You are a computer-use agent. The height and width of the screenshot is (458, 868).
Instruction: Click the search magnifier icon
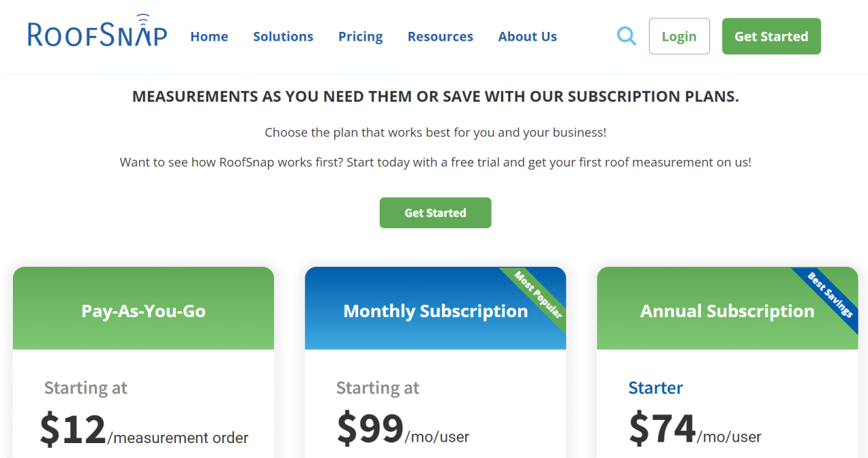626,36
